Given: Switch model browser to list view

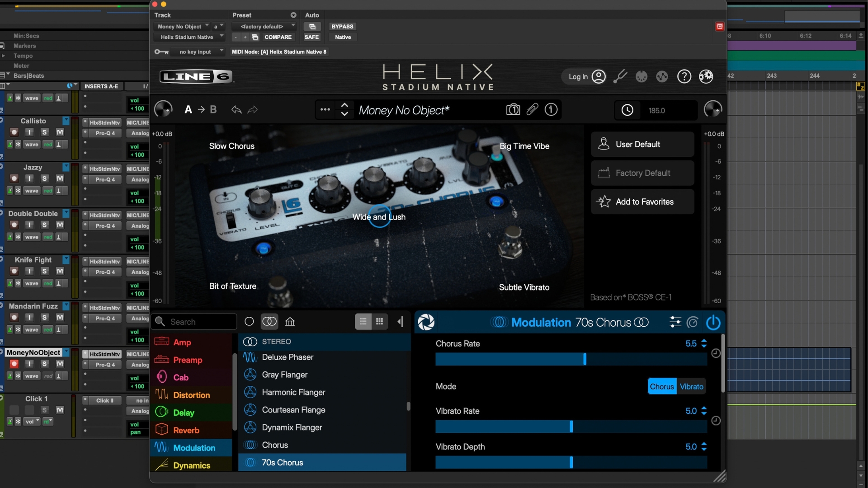Looking at the screenshot, I should pyautogui.click(x=363, y=322).
